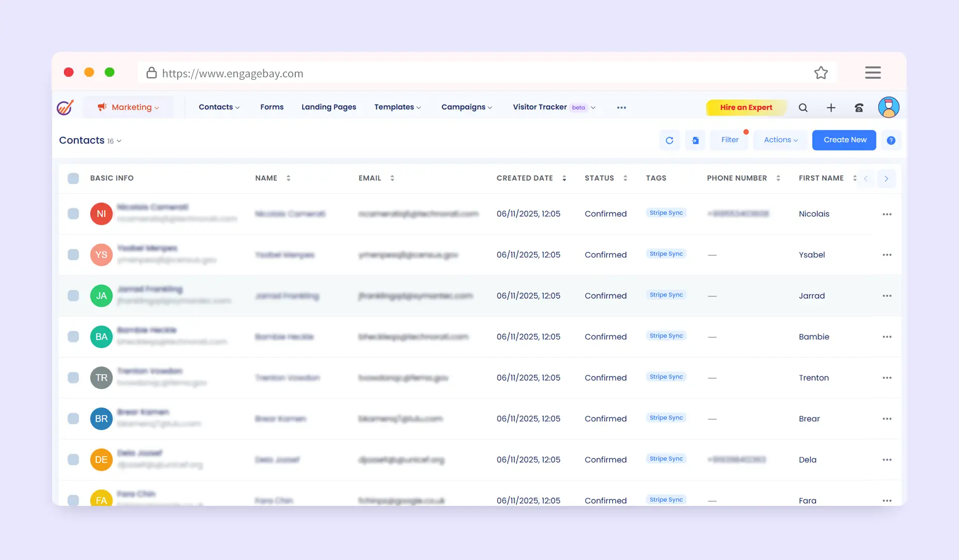
Task: Click the browser address bar URL
Action: (x=232, y=73)
